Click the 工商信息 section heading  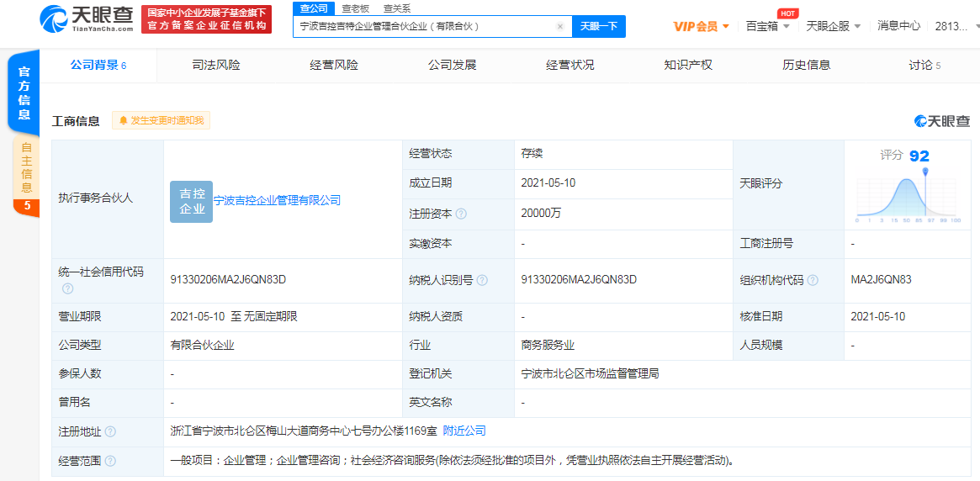point(76,121)
